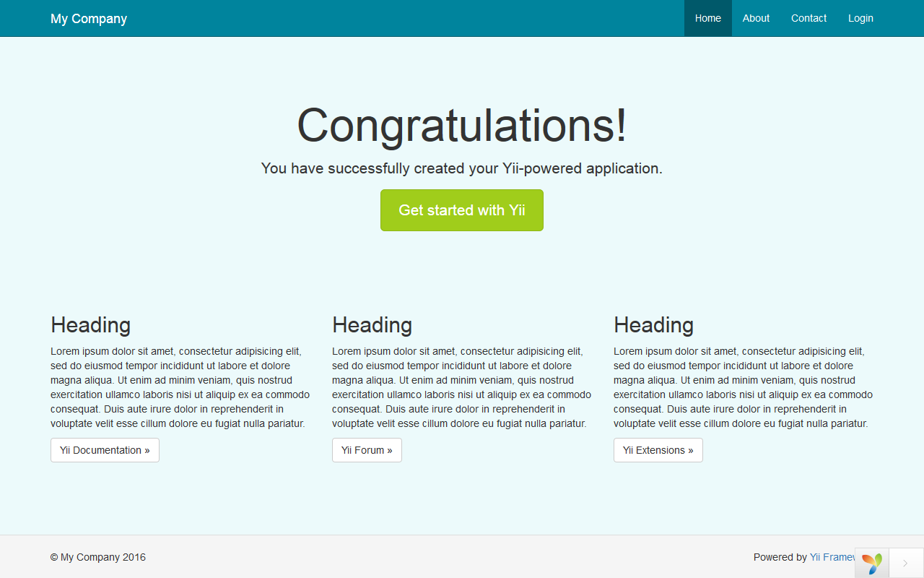Click the Heading above Yii Forum
Viewport: 924px width, 578px height.
(372, 325)
